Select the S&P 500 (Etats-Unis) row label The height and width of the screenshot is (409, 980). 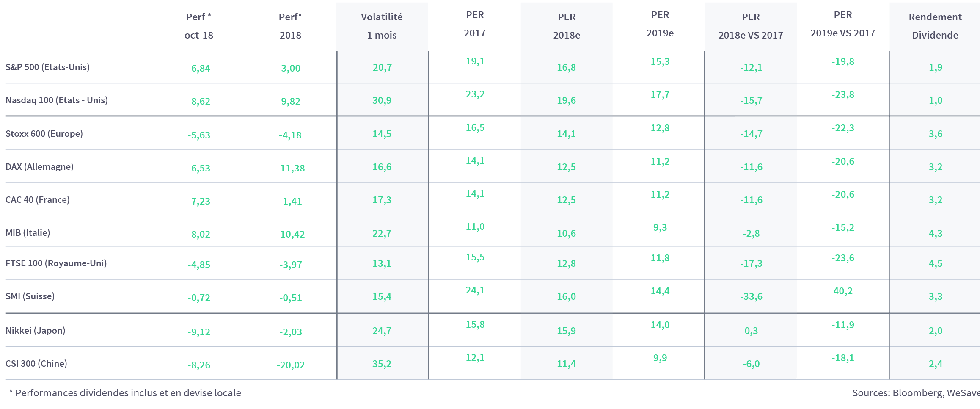47,67
